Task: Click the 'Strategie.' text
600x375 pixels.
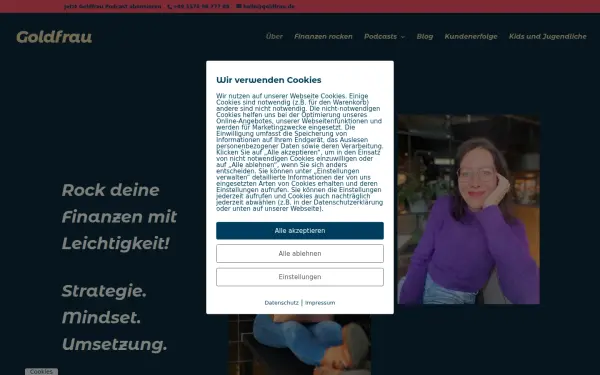Action: [104, 291]
